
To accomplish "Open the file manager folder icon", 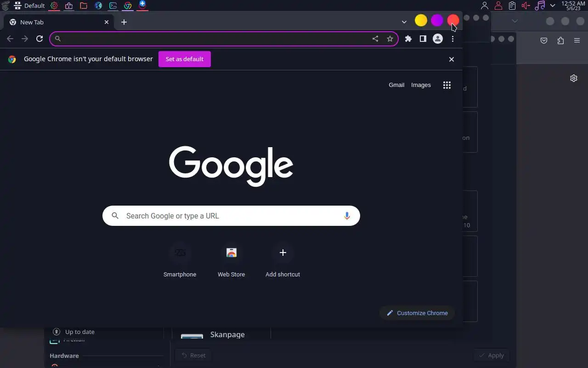I will click(84, 6).
